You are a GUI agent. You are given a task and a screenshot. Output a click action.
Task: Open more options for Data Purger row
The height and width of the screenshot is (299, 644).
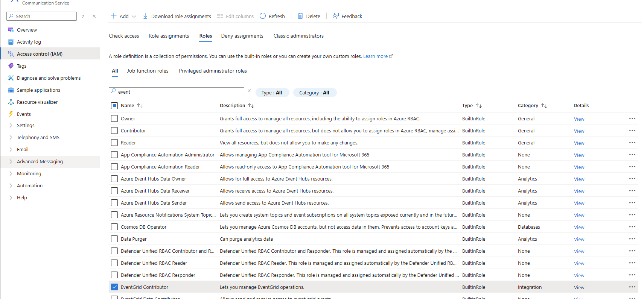tap(632, 239)
